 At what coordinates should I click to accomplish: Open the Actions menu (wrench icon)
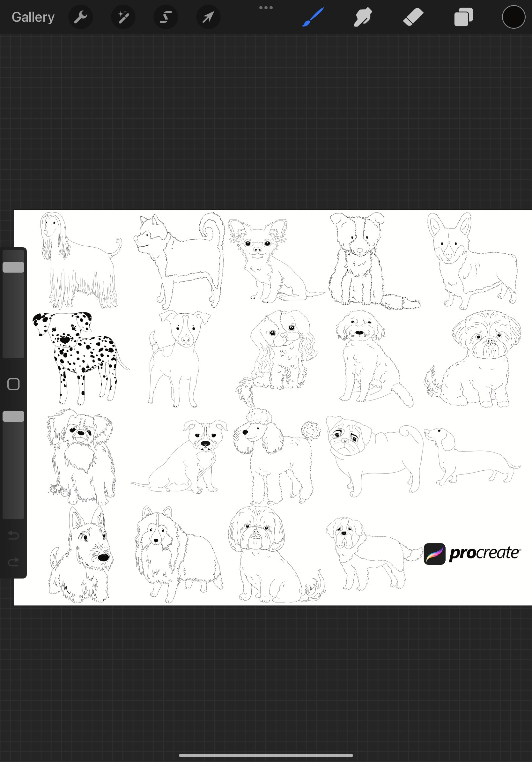click(x=81, y=17)
